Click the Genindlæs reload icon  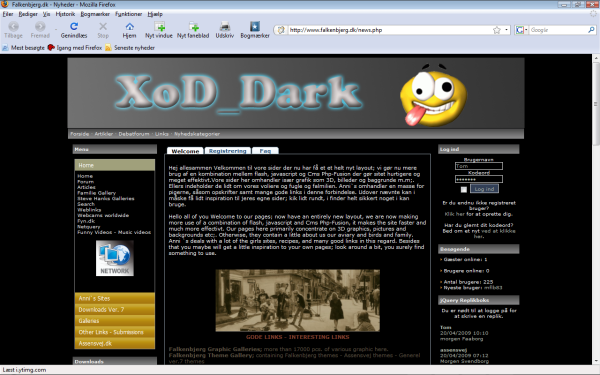pos(74,26)
